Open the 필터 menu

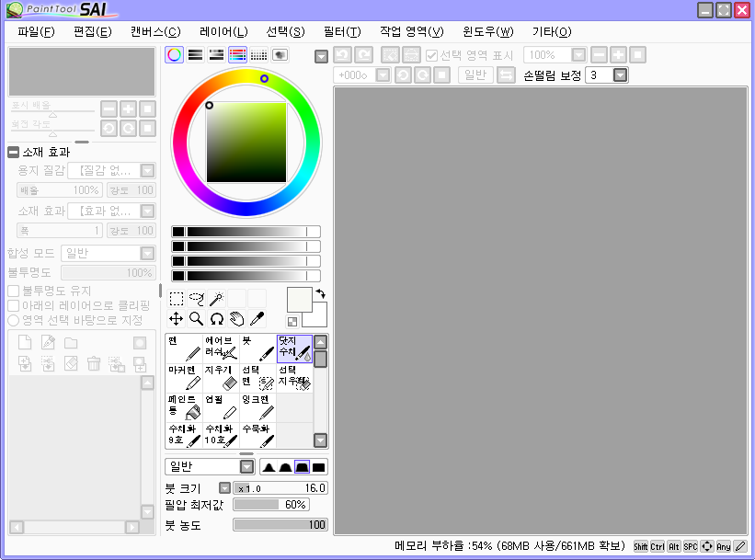tap(338, 31)
